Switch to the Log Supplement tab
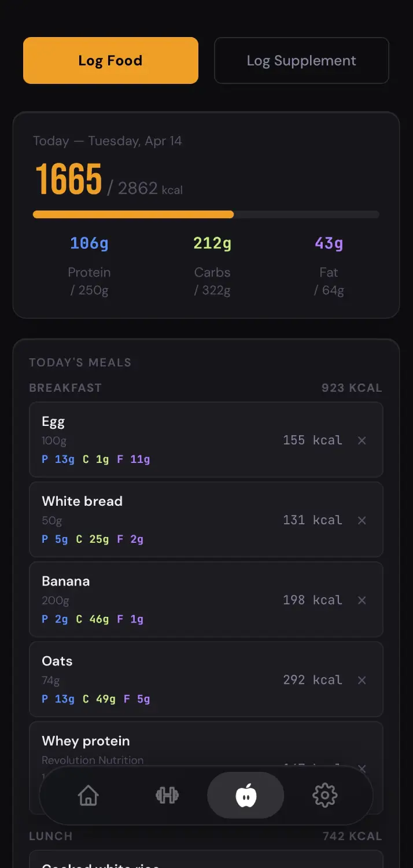Viewport: 413px width, 868px height. [x=301, y=60]
